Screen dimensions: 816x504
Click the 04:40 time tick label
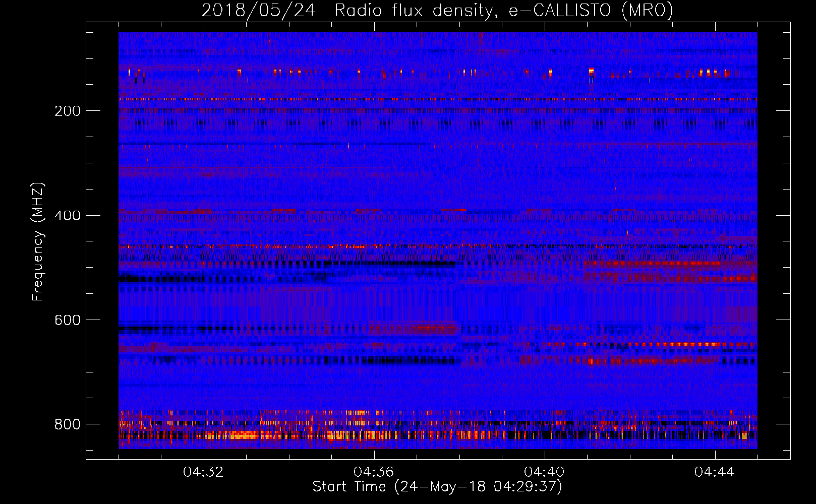[544, 472]
